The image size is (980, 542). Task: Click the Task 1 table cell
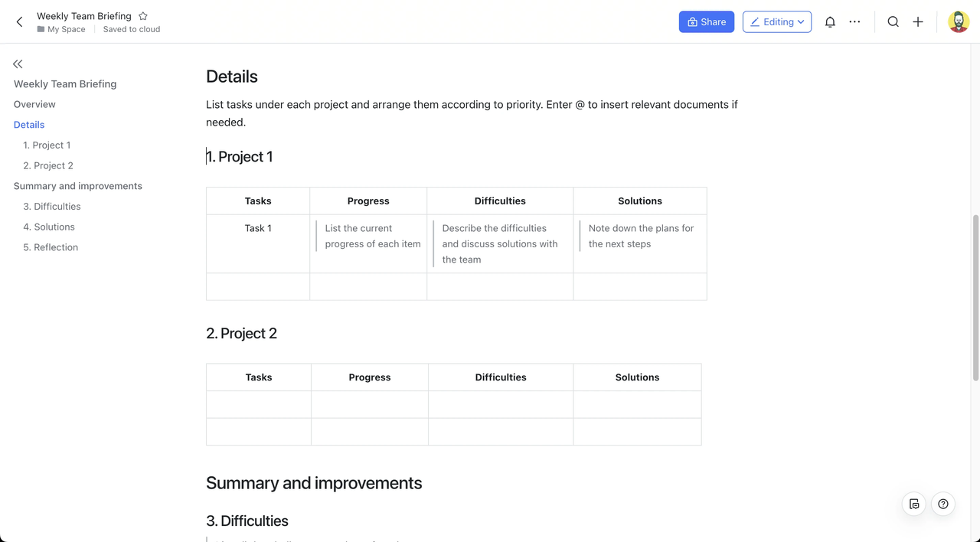[x=258, y=228]
